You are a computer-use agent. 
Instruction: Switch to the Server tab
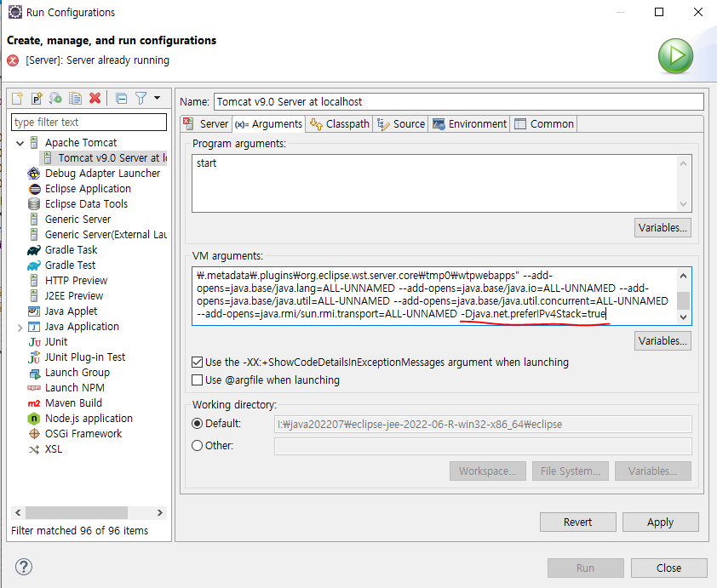pos(206,124)
